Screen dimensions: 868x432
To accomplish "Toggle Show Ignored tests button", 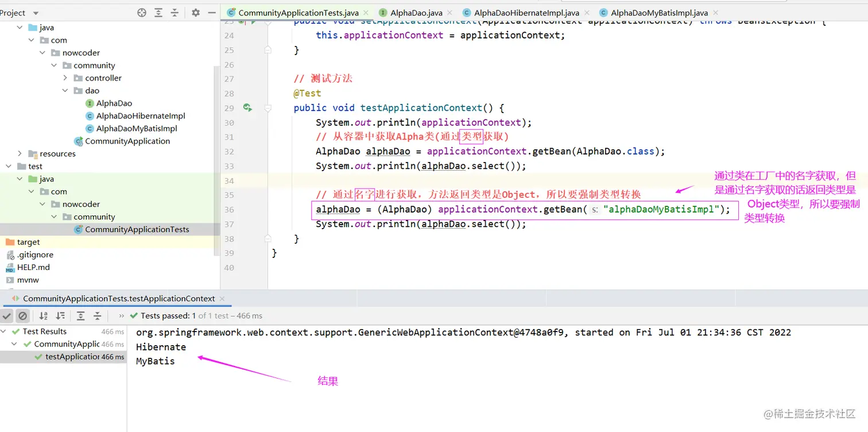I will [x=22, y=316].
